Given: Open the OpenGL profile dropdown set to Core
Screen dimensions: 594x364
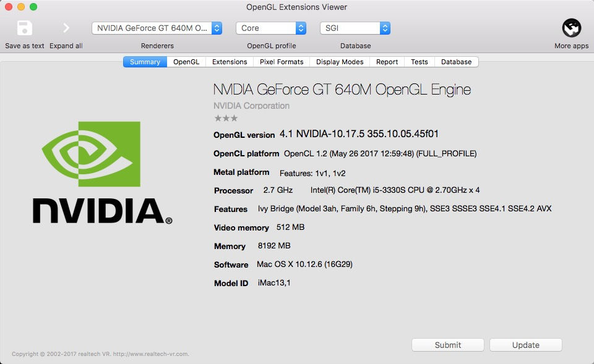Looking at the screenshot, I should point(271,28).
